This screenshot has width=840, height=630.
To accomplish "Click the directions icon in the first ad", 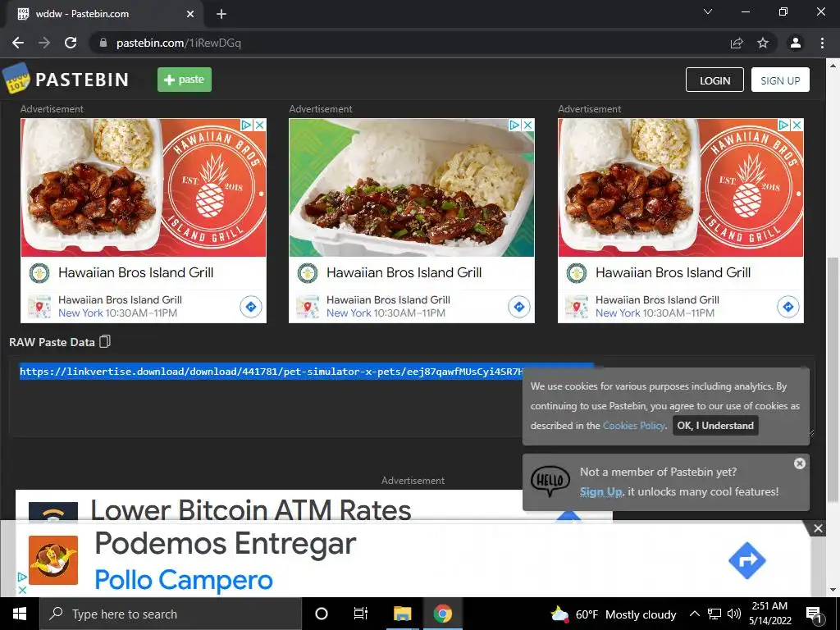I will [x=251, y=307].
